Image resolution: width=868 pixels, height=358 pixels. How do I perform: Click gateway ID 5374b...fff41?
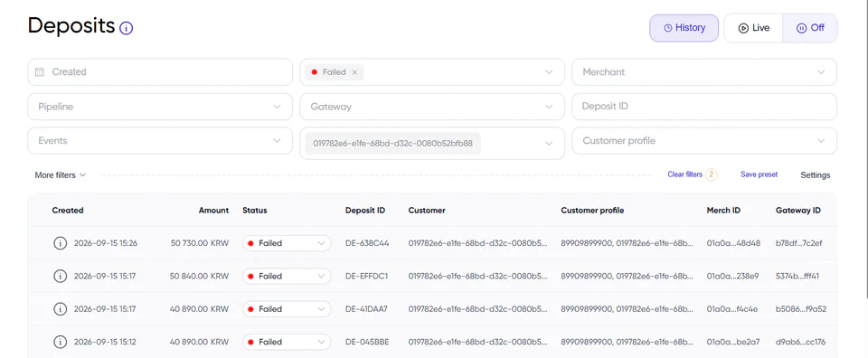pos(797,276)
